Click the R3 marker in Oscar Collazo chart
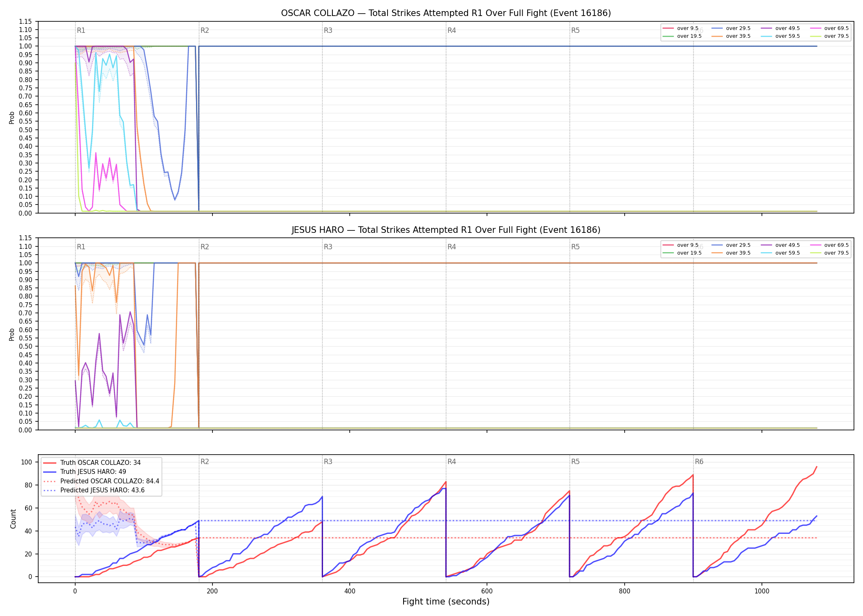This screenshot has width=863, height=616. (328, 30)
